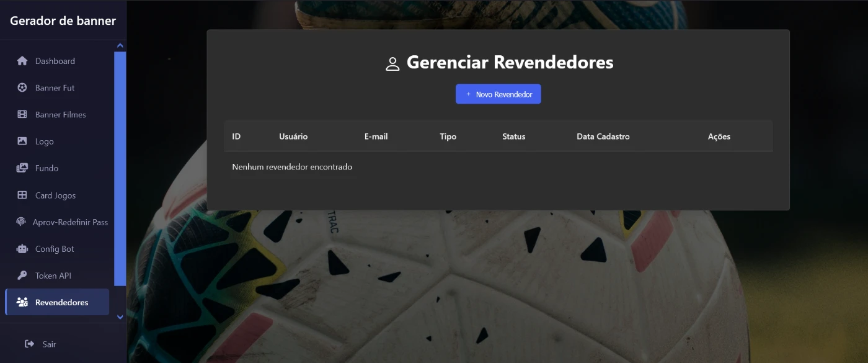868x363 pixels.
Task: Click the Banner Filmes film icon
Action: tap(22, 114)
